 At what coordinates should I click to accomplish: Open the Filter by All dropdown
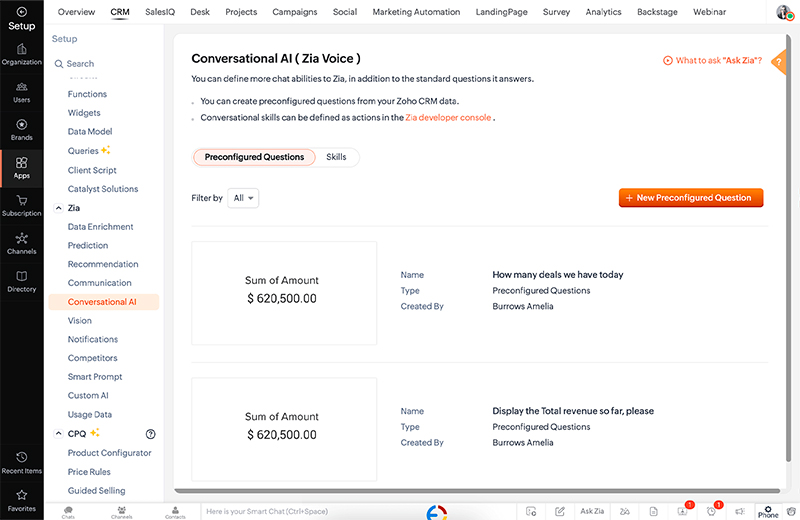pyautogui.click(x=243, y=198)
